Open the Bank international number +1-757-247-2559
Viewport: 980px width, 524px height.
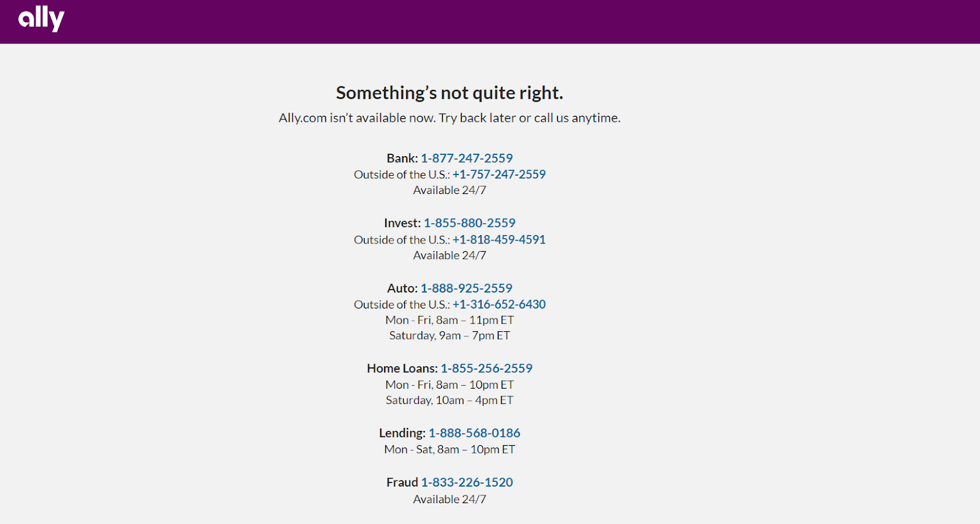[499, 174]
